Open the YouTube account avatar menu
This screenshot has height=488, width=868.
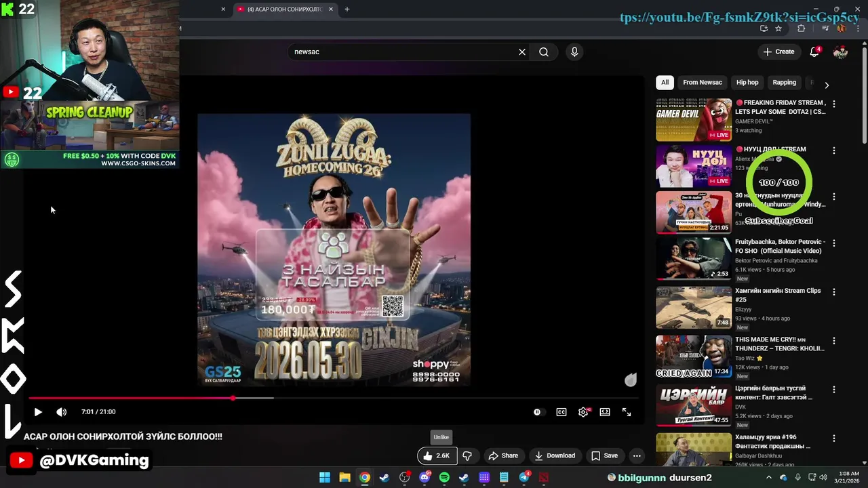[841, 52]
